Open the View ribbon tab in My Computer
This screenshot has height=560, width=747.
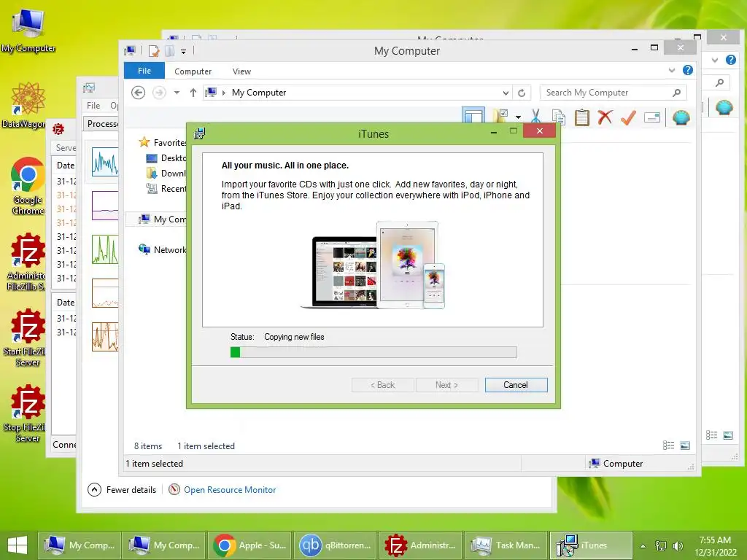click(241, 71)
